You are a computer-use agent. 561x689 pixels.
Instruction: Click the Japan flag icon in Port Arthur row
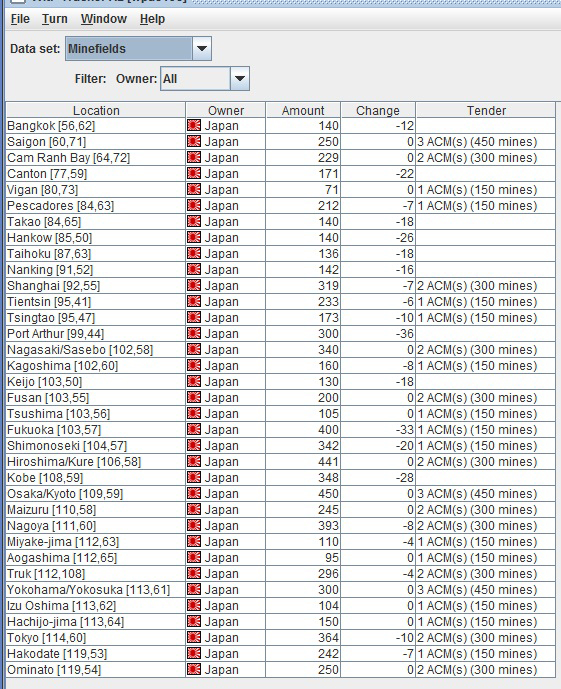[x=194, y=334]
